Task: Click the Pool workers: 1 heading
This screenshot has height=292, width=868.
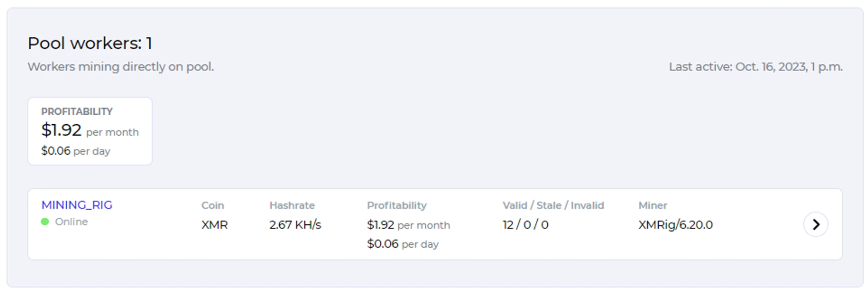Action: coord(90,43)
